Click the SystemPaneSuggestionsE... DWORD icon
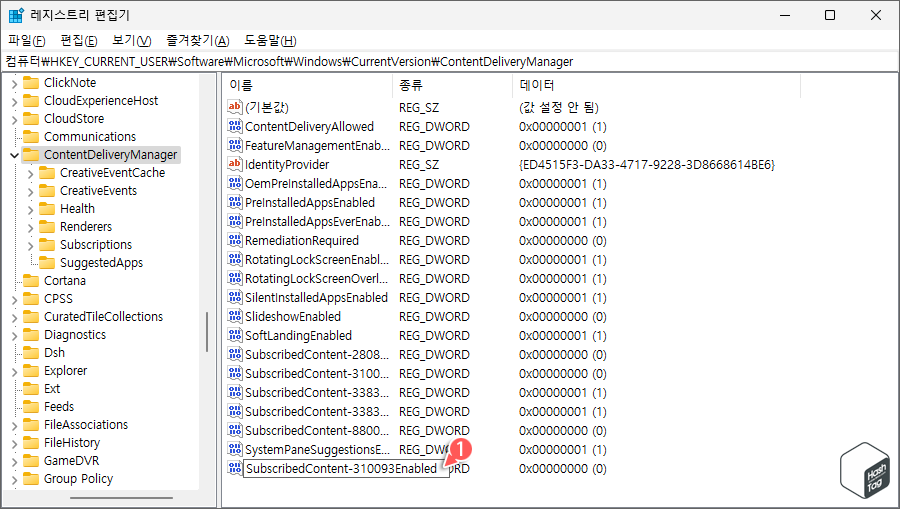The width and height of the screenshot is (900, 509). click(x=235, y=448)
